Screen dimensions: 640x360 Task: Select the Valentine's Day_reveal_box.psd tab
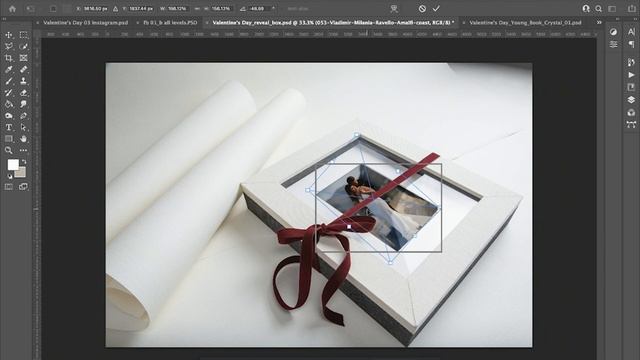333,23
